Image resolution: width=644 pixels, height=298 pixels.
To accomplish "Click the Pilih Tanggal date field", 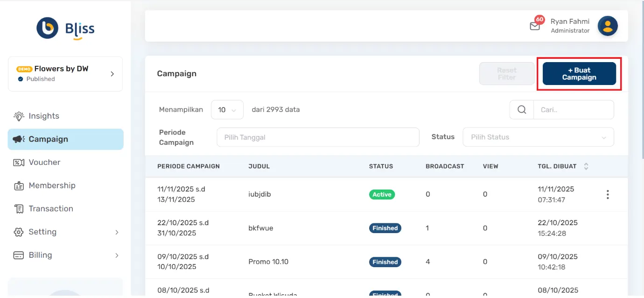I will pos(318,137).
